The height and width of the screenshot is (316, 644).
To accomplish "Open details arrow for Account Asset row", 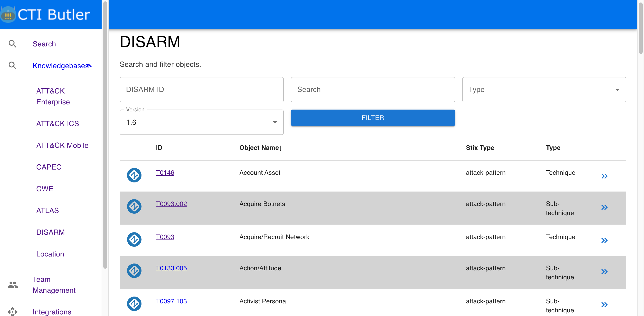I will (604, 176).
